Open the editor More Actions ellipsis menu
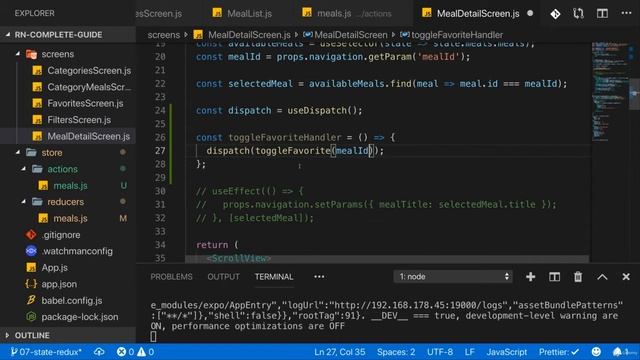The height and width of the screenshot is (360, 640). [x=627, y=13]
